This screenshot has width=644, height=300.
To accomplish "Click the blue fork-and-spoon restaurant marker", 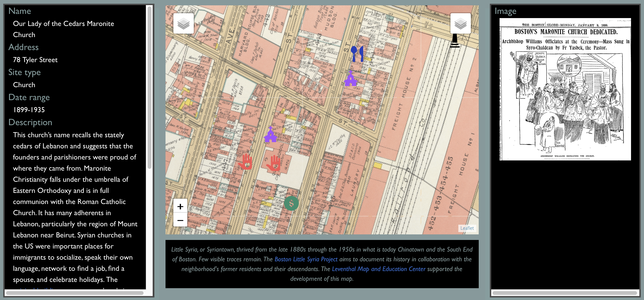I will coord(357,54).
